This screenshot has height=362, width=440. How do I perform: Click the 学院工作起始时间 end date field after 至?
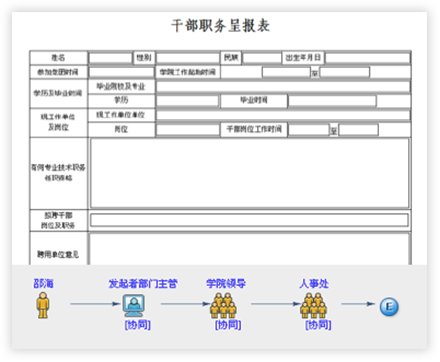point(345,72)
